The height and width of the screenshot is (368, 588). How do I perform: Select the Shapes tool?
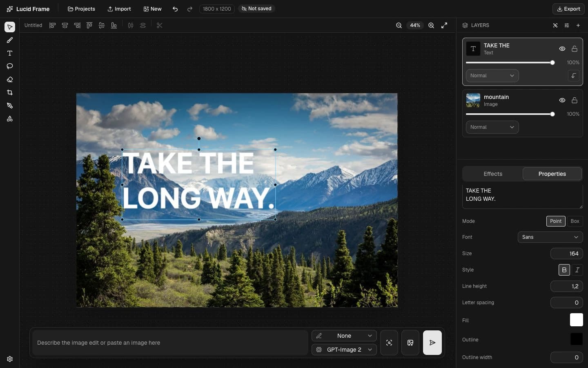tap(10, 119)
